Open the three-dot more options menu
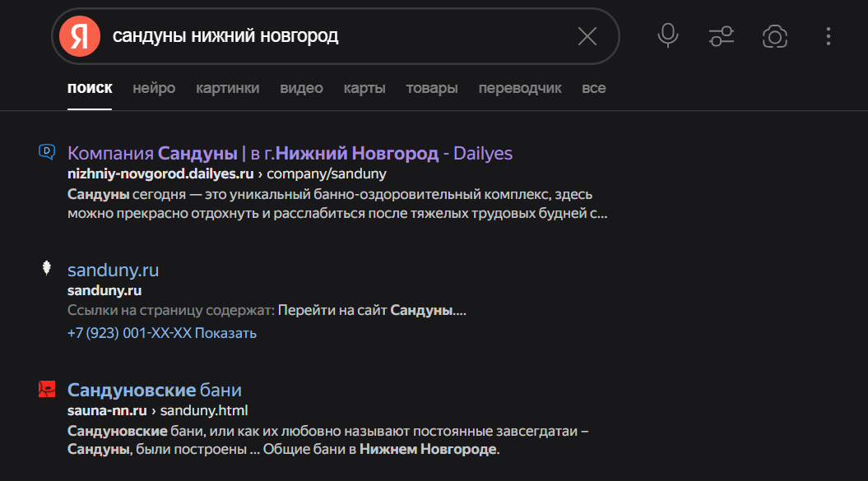This screenshot has width=868, height=481. 829,36
